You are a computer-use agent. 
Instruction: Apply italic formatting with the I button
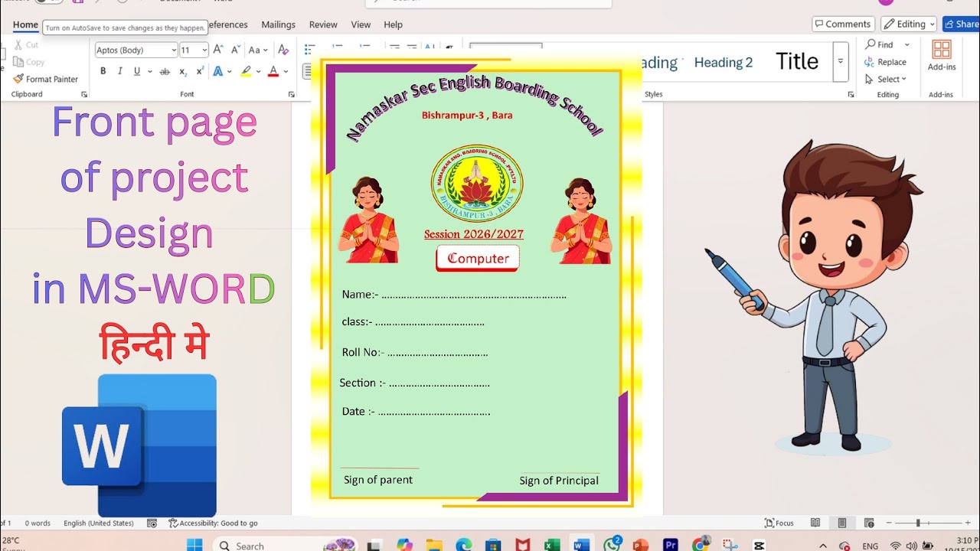119,71
